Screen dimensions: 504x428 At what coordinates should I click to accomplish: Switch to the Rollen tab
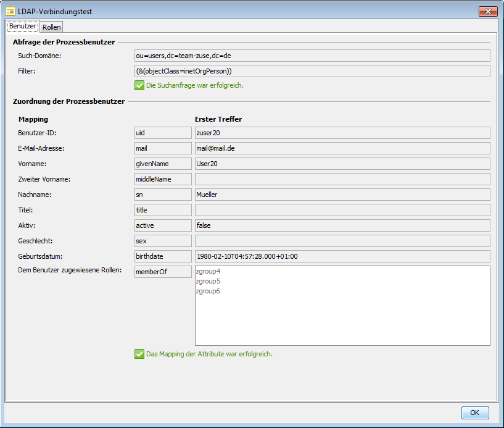click(51, 27)
